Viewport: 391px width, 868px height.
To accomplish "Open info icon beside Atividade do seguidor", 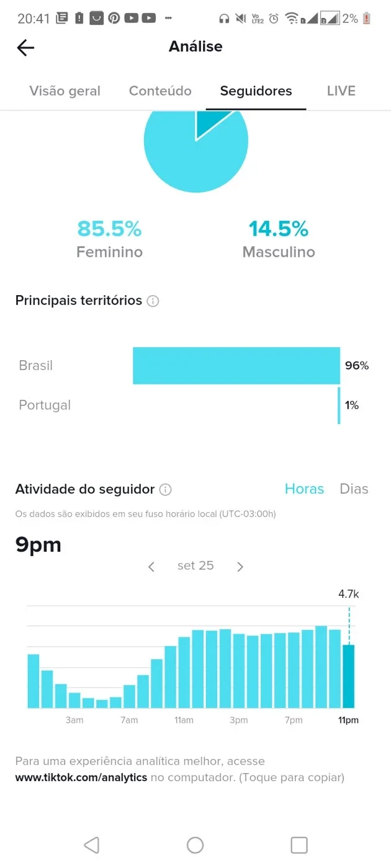I will click(165, 490).
